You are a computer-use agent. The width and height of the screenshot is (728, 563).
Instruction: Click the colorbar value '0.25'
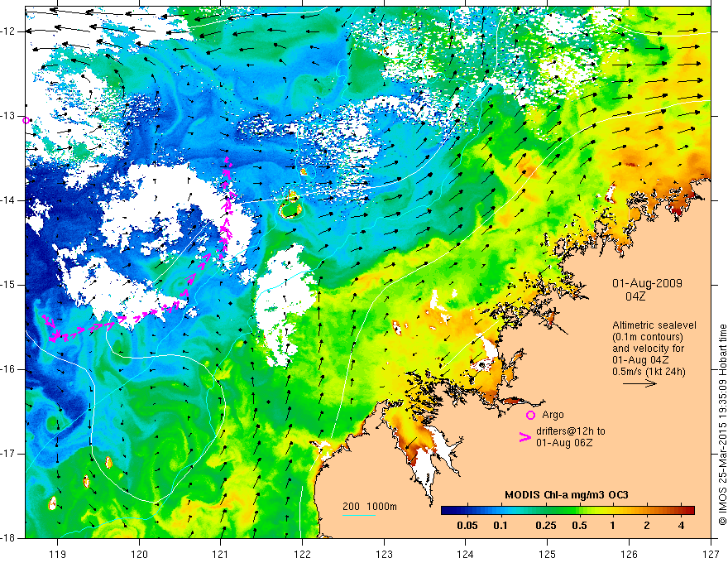tap(545, 526)
